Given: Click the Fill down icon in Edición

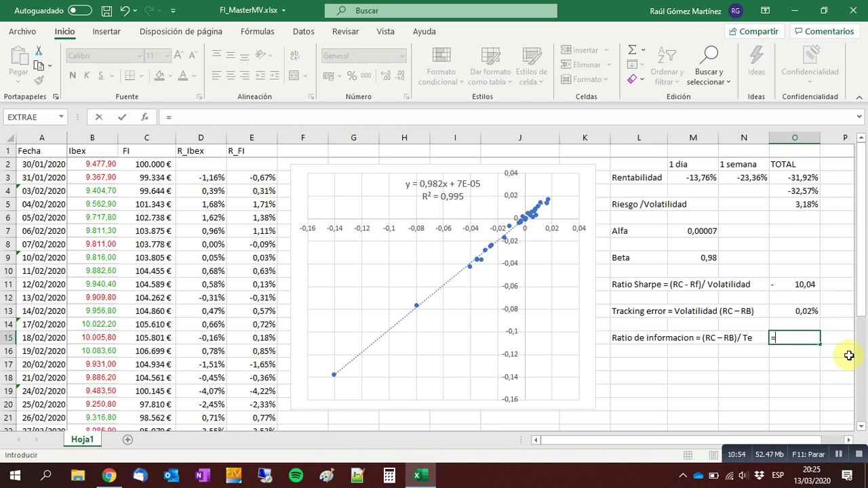Looking at the screenshot, I should pyautogui.click(x=632, y=64).
